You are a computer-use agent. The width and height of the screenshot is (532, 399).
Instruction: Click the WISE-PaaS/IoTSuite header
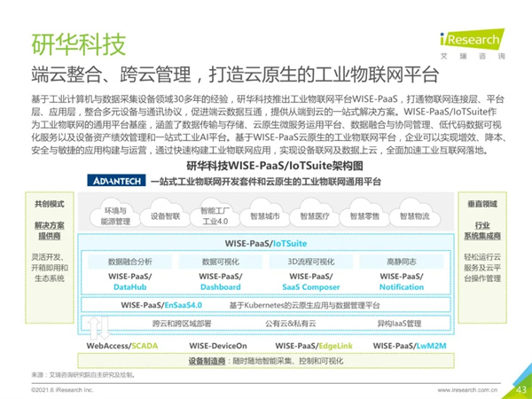point(266,244)
